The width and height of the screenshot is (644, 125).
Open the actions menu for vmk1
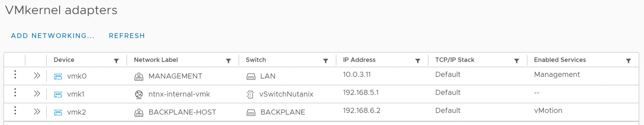click(x=15, y=92)
